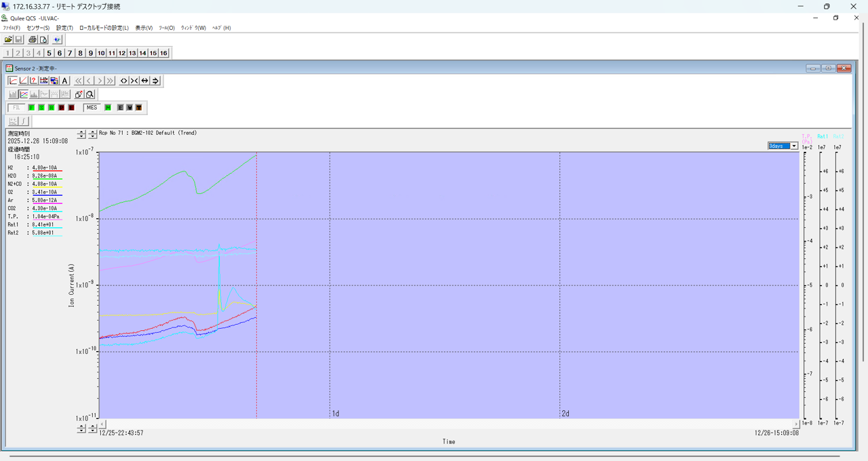Image resolution: width=868 pixels, height=461 pixels.
Task: Click the H2O value 9.26e-08A
Action: click(45, 176)
